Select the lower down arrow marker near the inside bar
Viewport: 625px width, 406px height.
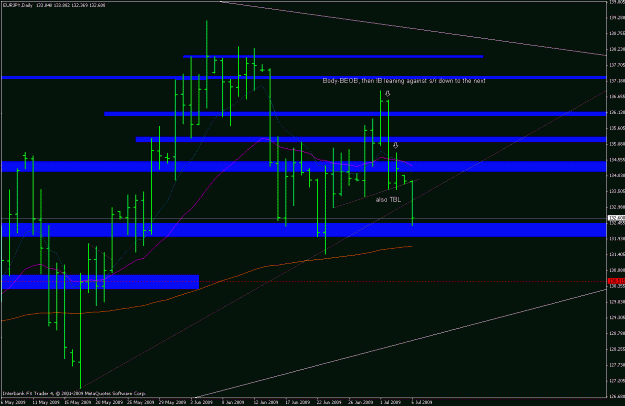pyautogui.click(x=395, y=145)
